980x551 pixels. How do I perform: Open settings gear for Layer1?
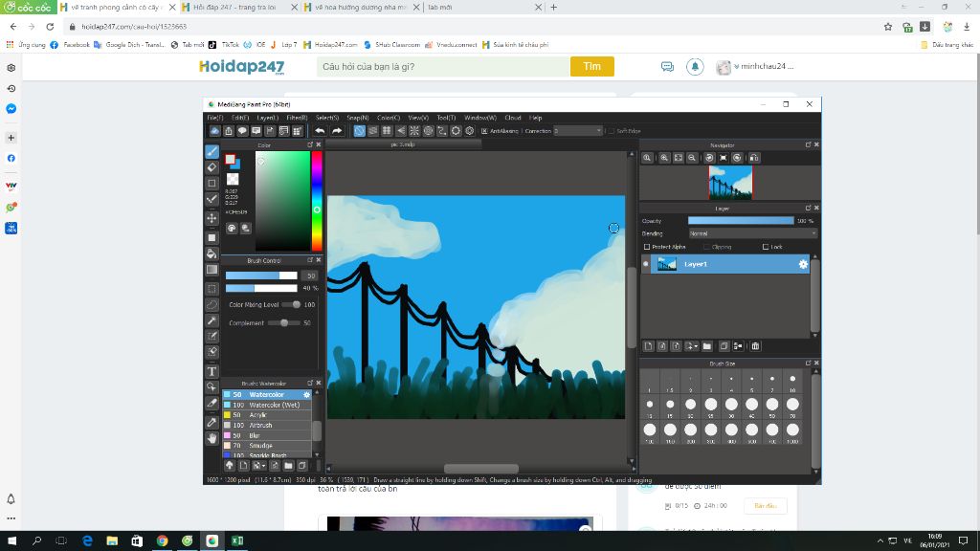pos(803,264)
